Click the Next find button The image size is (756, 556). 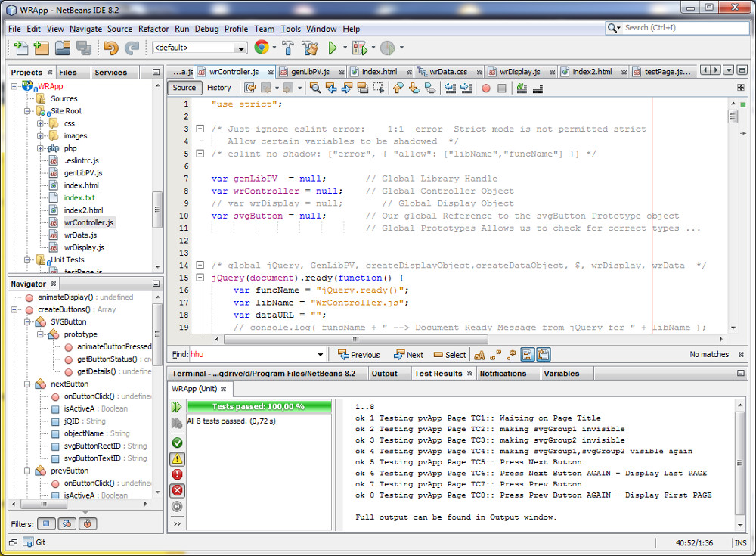pos(408,355)
